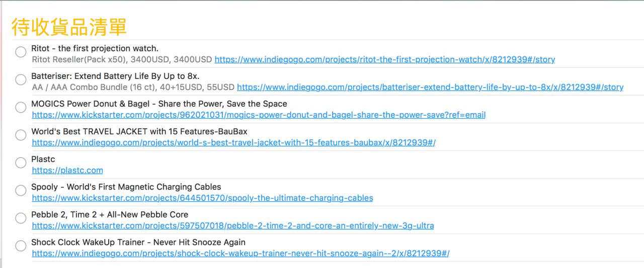
Task: Open the BauBax travel jacket Indiegogo link
Action: 233,143
